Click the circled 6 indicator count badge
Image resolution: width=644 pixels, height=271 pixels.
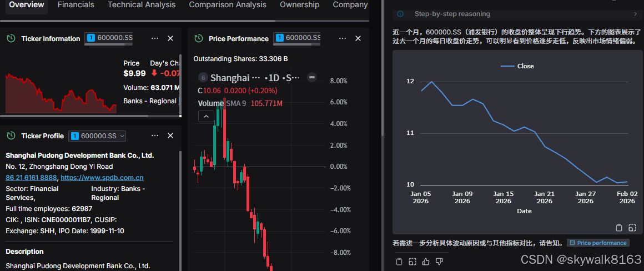pos(203,78)
